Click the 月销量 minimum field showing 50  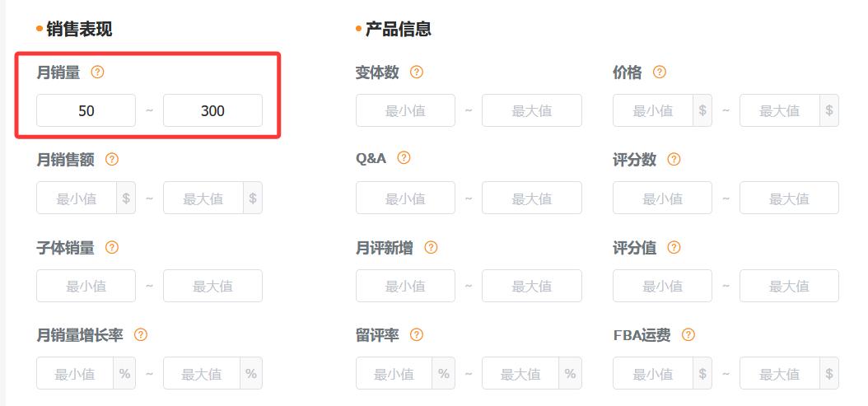click(86, 110)
